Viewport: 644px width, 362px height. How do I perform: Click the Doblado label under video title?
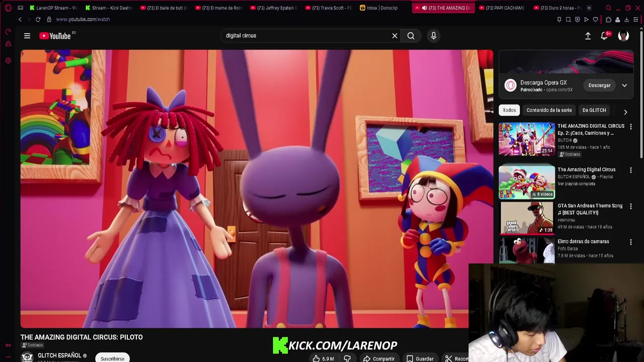pos(32,345)
